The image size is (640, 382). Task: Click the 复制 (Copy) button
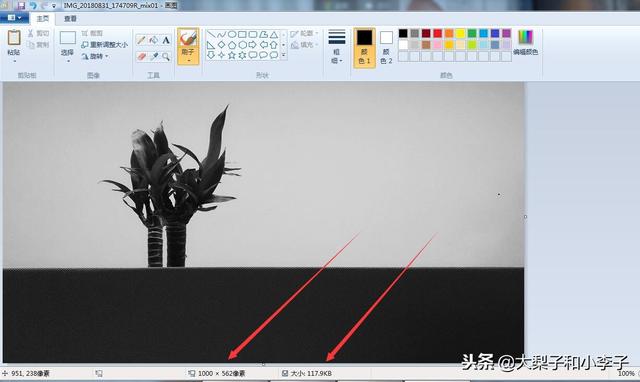point(38,44)
